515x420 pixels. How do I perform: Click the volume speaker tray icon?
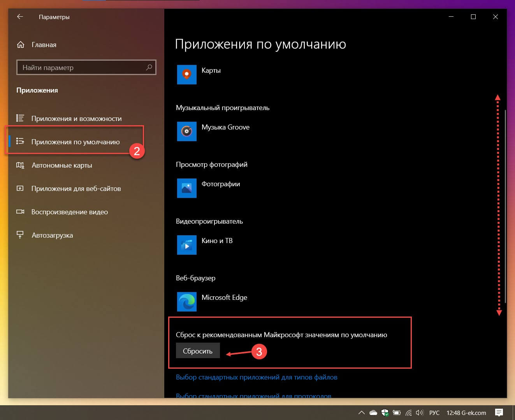pos(419,413)
